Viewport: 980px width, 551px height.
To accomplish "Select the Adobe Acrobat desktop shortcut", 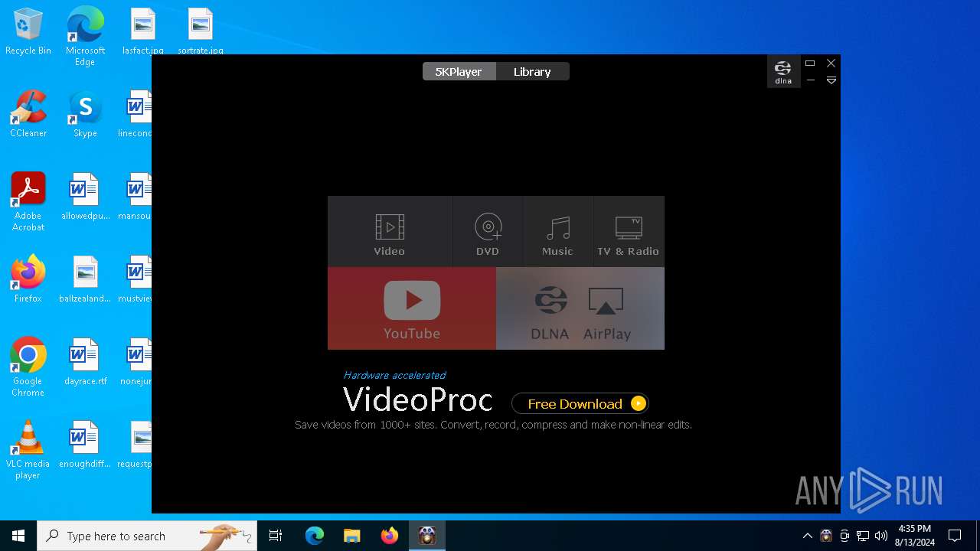I will click(28, 202).
